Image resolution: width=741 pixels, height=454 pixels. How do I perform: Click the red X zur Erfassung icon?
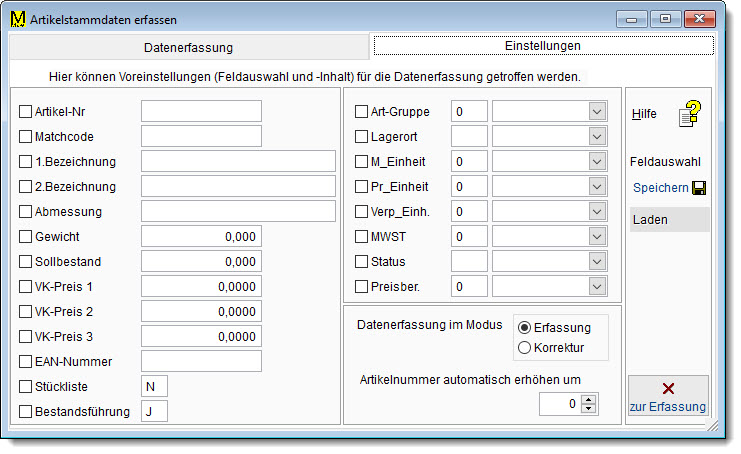tap(668, 388)
